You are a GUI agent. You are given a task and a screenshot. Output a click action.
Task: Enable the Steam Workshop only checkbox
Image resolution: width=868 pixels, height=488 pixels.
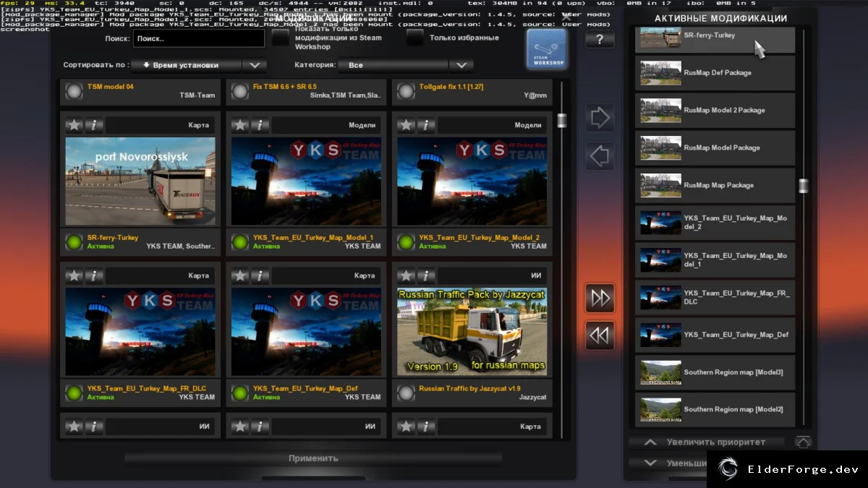click(280, 38)
